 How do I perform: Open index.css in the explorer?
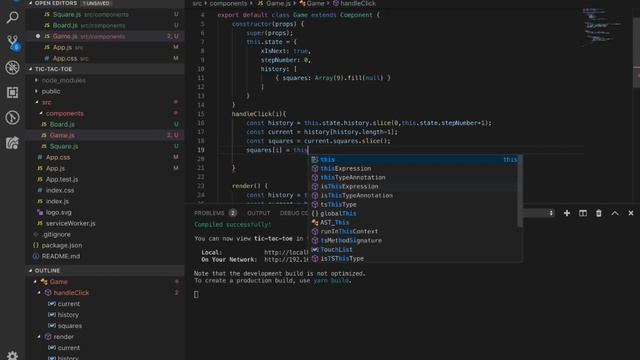tap(105, 190)
